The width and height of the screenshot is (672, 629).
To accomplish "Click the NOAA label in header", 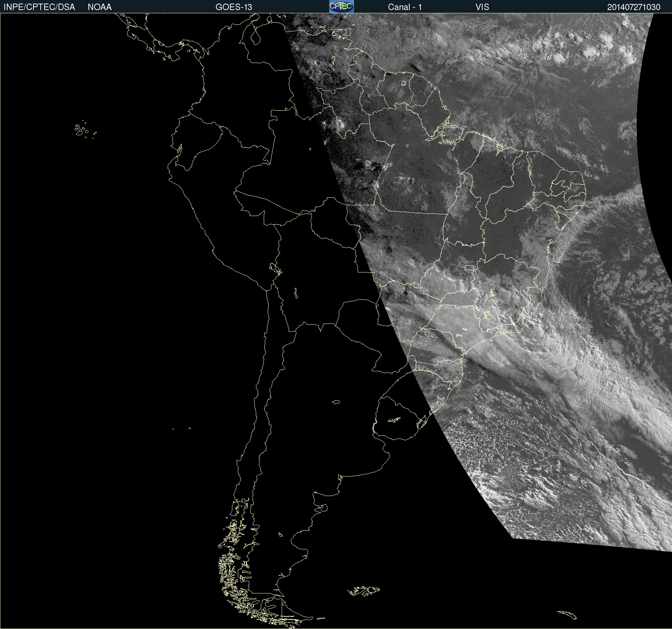I will pyautogui.click(x=100, y=7).
